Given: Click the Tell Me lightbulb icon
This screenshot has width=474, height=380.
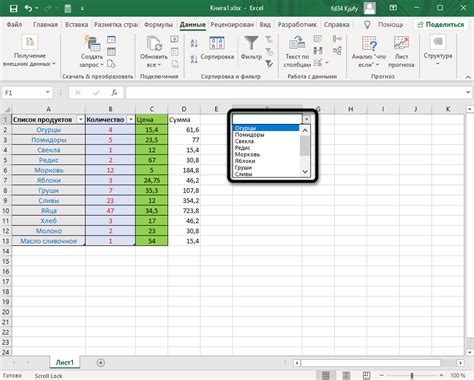Looking at the screenshot, I should pos(367,24).
